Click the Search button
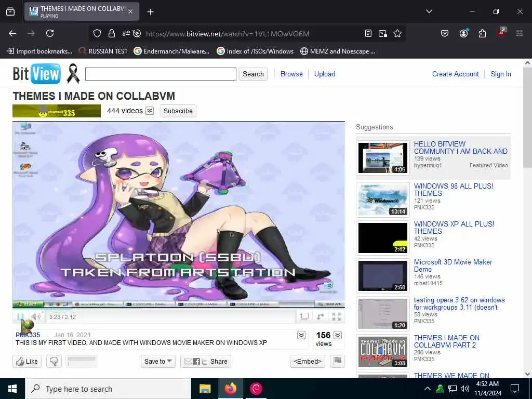The height and width of the screenshot is (399, 532). 253,74
